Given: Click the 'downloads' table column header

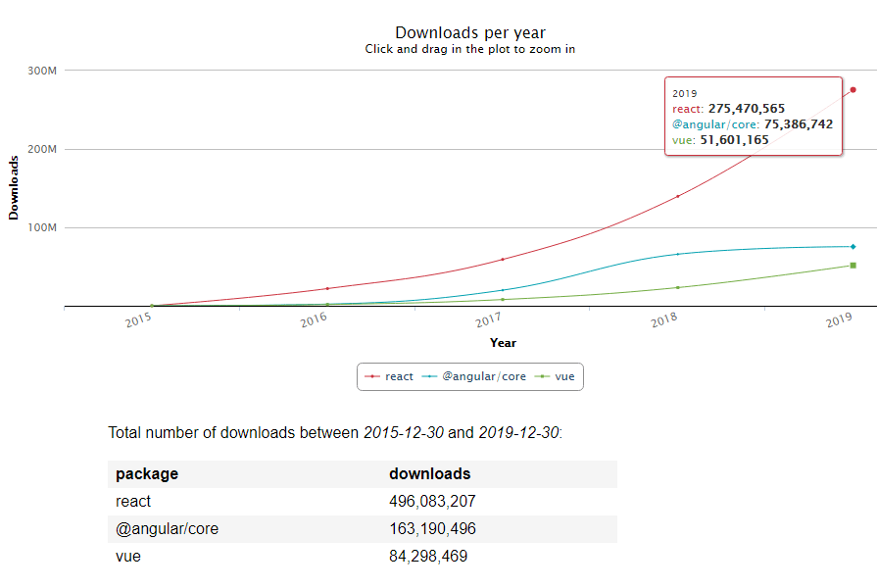Looking at the screenshot, I should pos(429,474).
